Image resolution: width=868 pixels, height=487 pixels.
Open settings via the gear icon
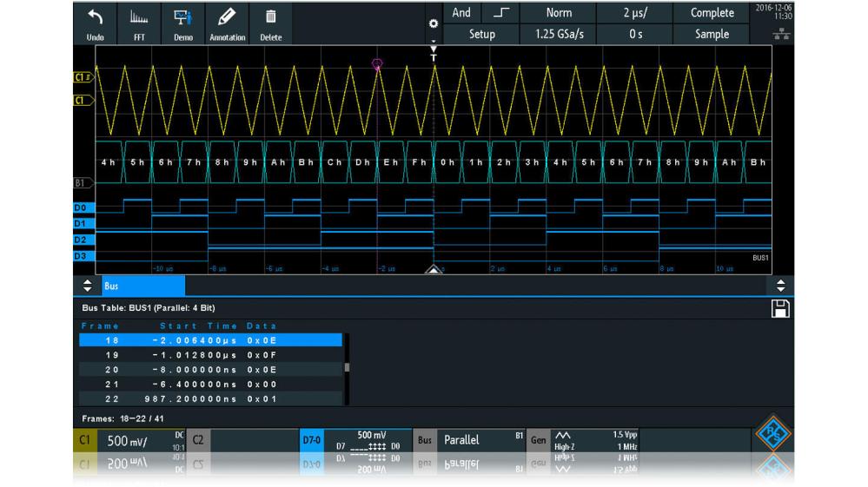point(434,23)
